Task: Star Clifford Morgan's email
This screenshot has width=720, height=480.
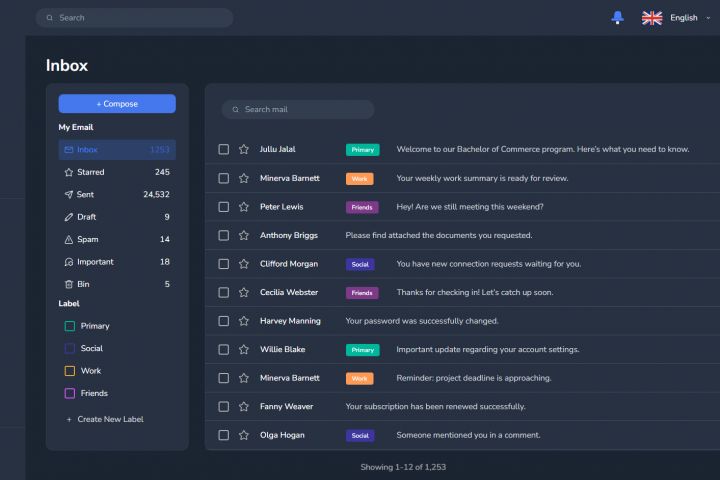Action: [x=244, y=264]
